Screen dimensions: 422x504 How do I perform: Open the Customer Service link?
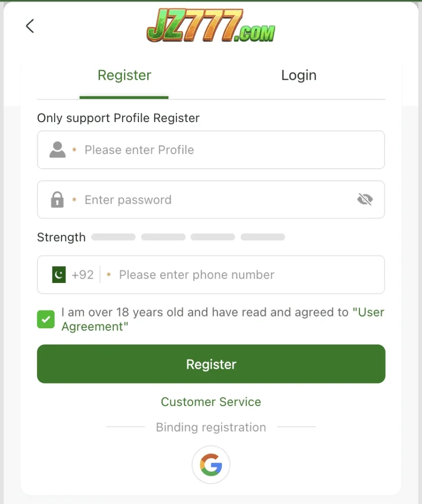211,402
